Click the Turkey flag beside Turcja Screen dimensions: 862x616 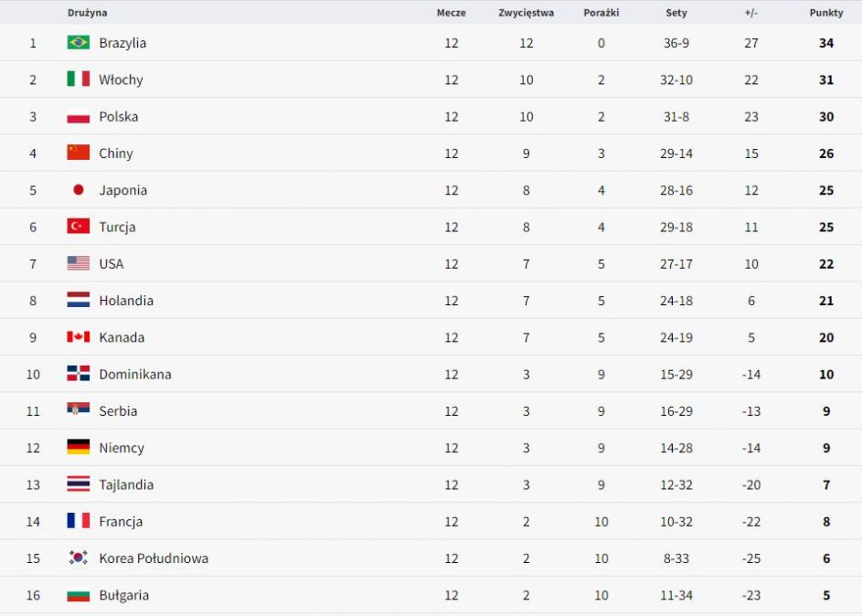[x=78, y=227]
